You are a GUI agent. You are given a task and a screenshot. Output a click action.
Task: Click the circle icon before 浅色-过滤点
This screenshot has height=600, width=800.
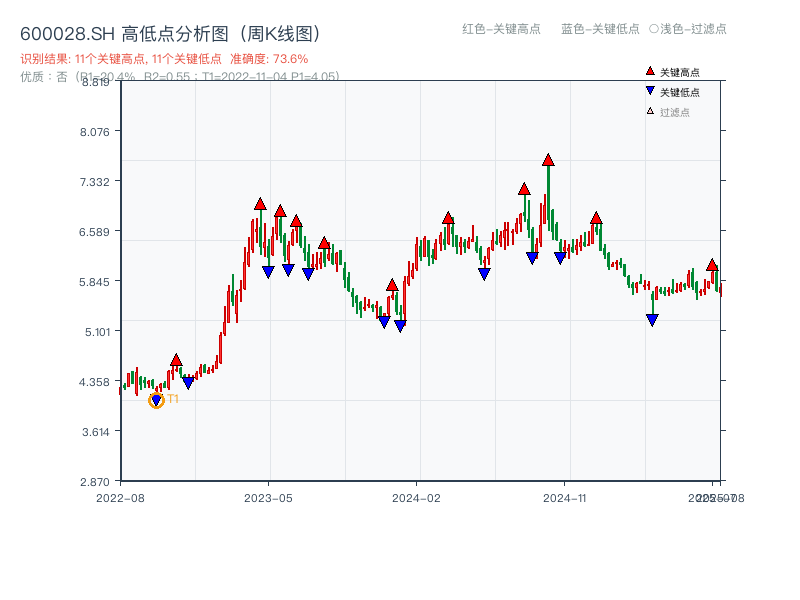coord(654,29)
